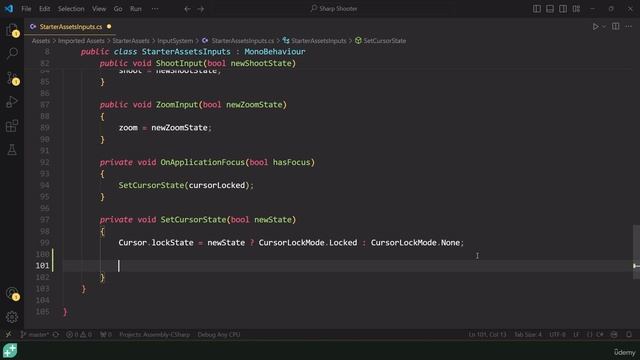Screen dimensions: 640x360
Task: Open the Selection menu
Action: click(x=71, y=9)
